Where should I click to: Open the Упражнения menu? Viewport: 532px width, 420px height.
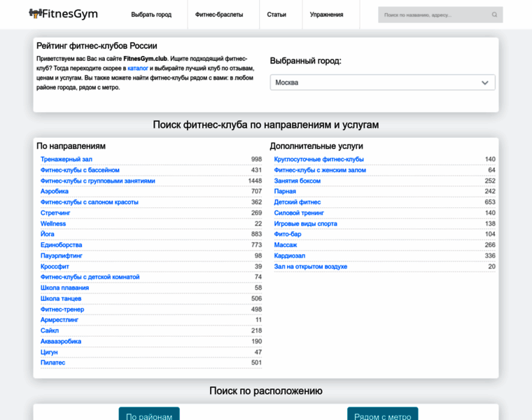click(326, 15)
